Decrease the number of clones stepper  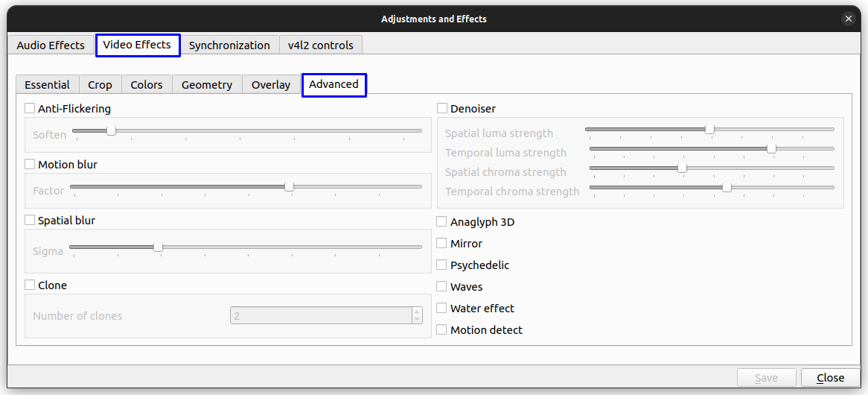point(417,320)
